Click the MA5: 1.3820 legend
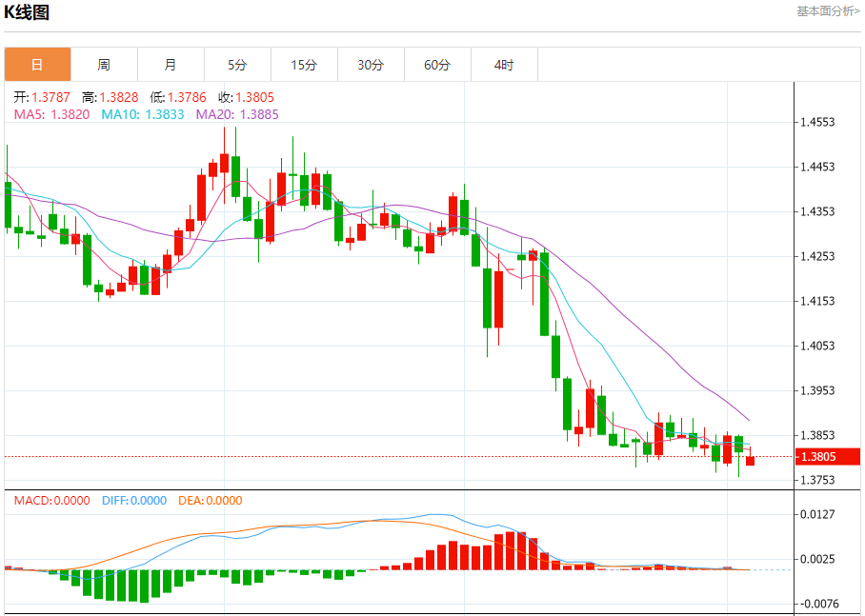 pyautogui.click(x=51, y=114)
